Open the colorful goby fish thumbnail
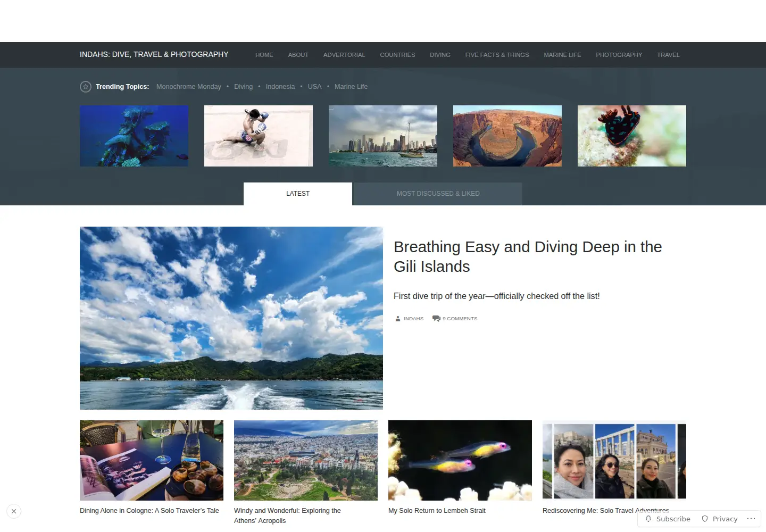 pyautogui.click(x=460, y=460)
